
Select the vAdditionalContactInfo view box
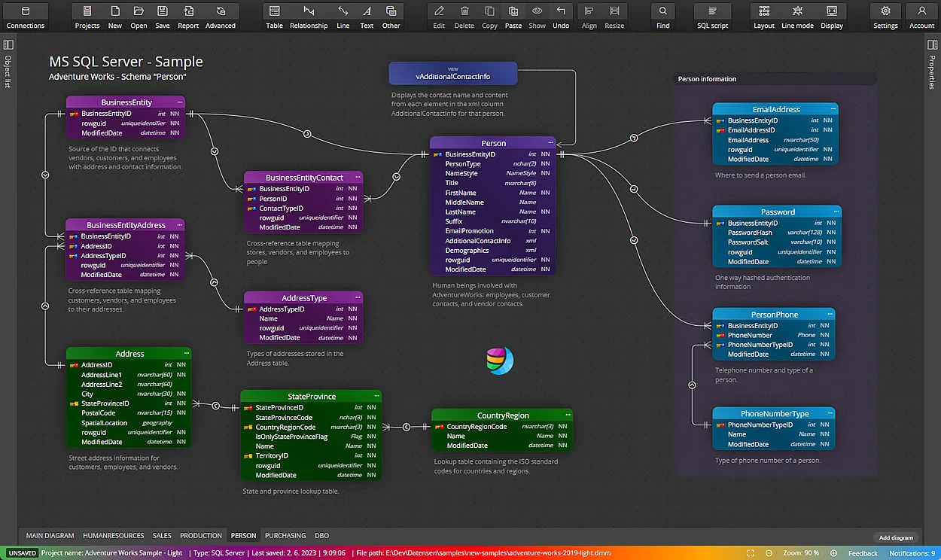(x=453, y=73)
